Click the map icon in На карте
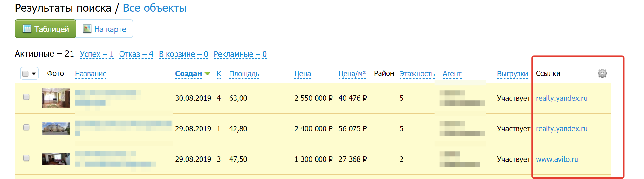The height and width of the screenshot is (179, 644). point(87,29)
